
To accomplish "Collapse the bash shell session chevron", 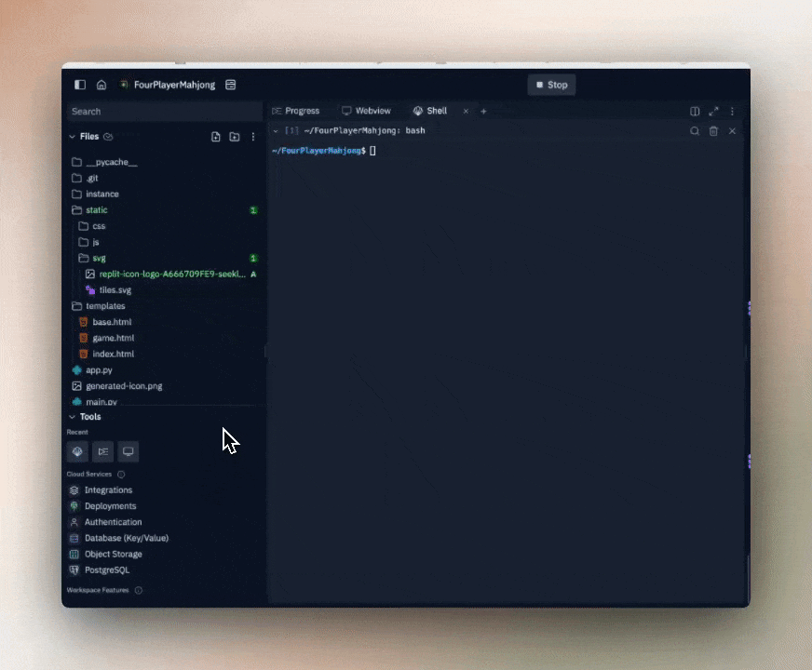I will (276, 131).
